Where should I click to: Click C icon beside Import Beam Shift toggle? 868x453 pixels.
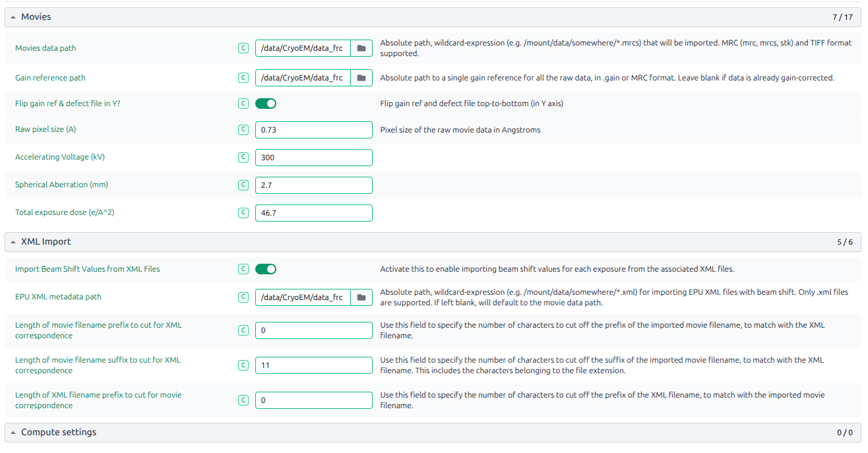243,269
